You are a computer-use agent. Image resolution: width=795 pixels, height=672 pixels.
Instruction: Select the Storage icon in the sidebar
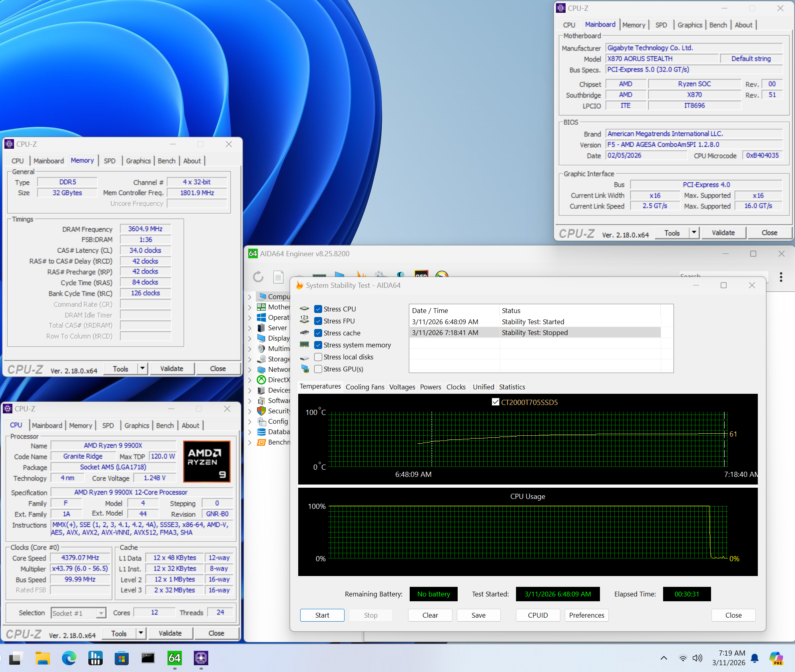pos(261,359)
